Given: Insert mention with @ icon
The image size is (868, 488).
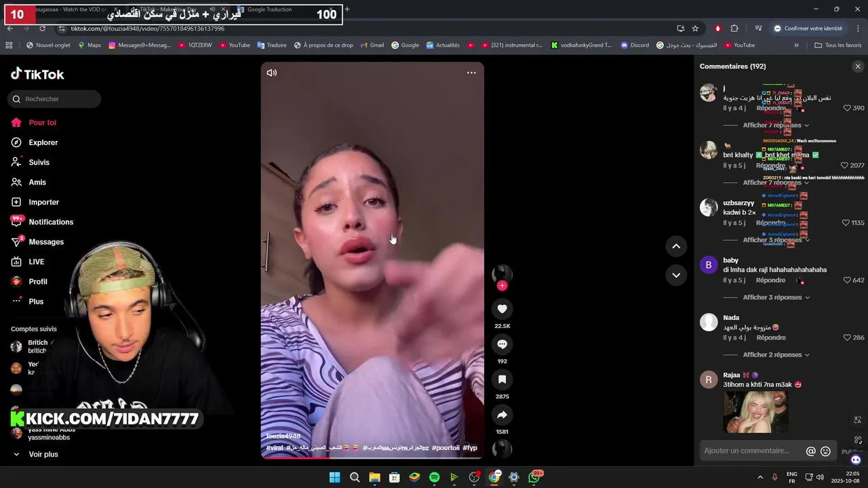Looking at the screenshot, I should pos(810,451).
